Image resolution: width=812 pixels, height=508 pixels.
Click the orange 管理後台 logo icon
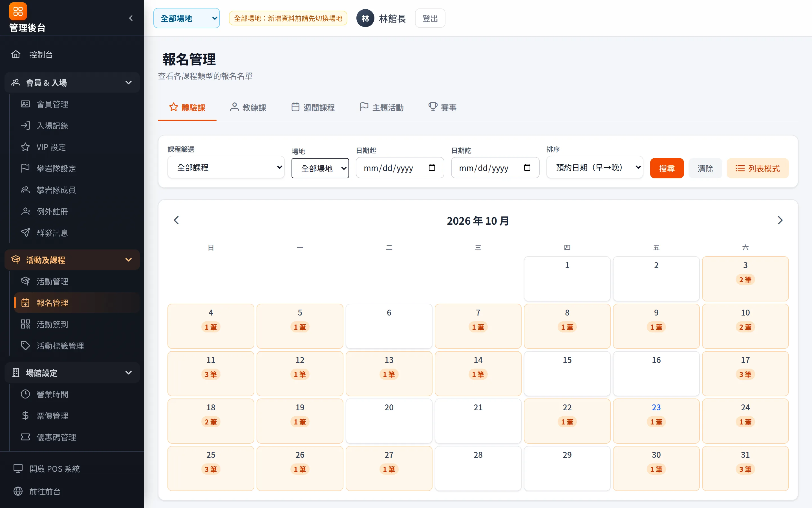pyautogui.click(x=18, y=11)
